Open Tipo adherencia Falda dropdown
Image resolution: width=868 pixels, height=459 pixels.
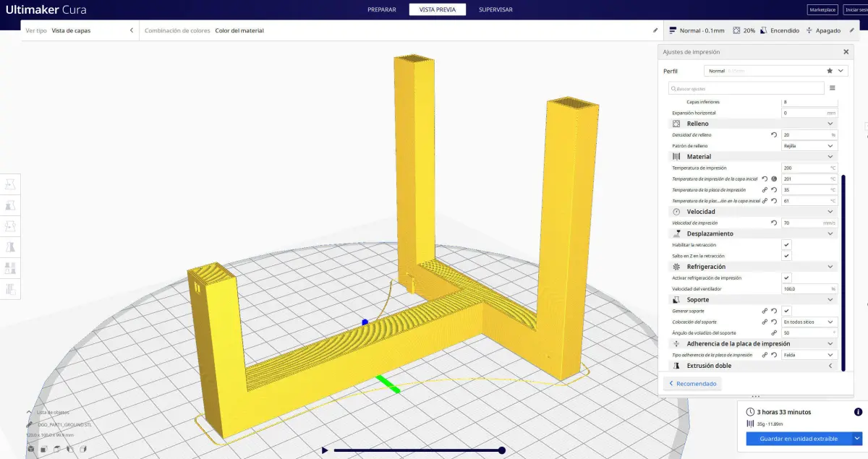click(809, 355)
